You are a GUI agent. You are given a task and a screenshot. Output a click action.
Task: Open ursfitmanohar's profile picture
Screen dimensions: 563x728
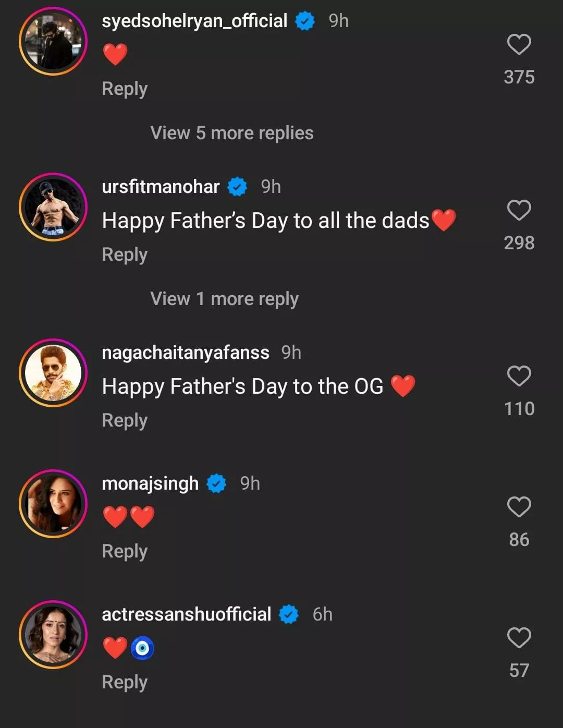[x=53, y=207]
